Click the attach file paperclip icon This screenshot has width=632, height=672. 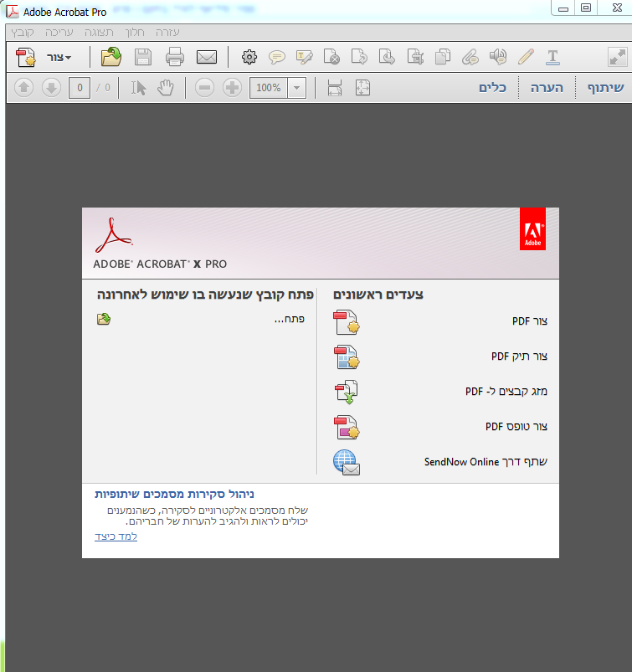click(x=470, y=57)
